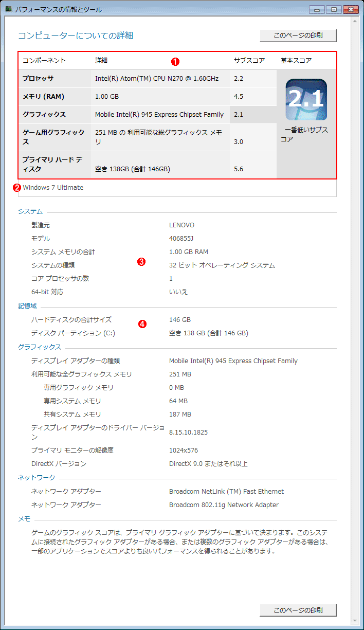Image resolution: width=364 pixels, height=630 pixels.
Task: Select the model value 406855J
Action: (181, 239)
